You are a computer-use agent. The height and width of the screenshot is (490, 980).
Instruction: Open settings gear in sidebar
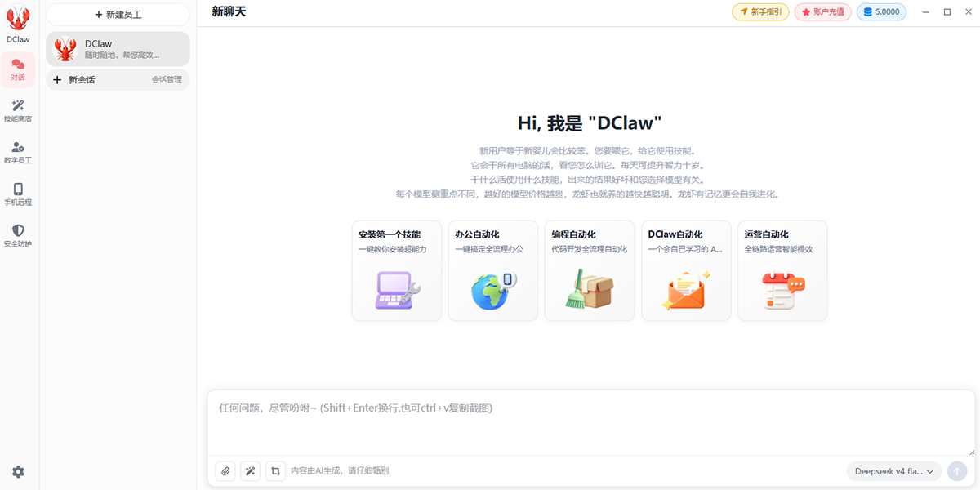[18, 472]
